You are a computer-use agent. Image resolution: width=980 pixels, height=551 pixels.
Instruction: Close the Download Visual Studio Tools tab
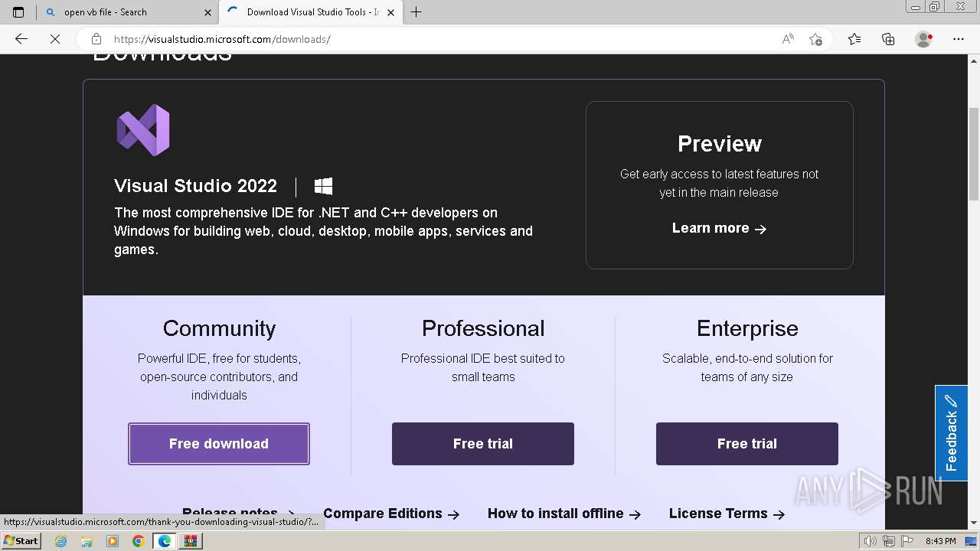pyautogui.click(x=390, y=12)
